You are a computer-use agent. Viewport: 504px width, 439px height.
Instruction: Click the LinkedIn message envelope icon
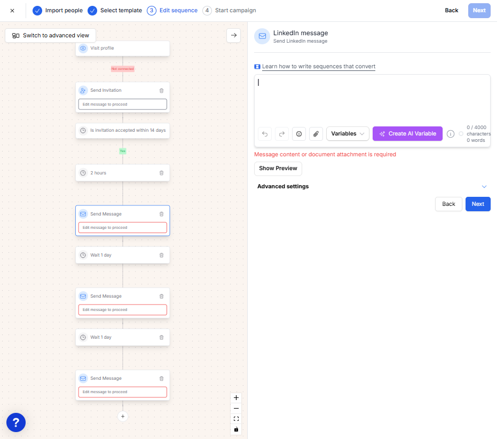262,36
